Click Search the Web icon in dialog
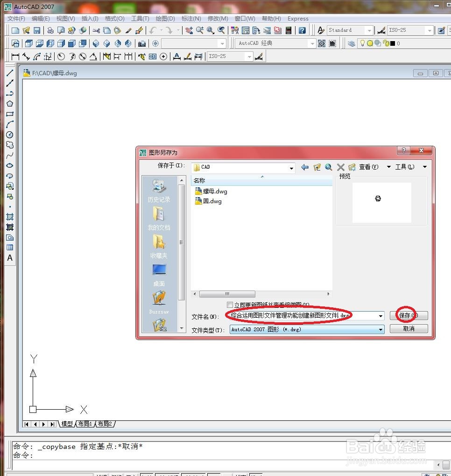Viewport: 451px width, 476px height. pos(328,167)
